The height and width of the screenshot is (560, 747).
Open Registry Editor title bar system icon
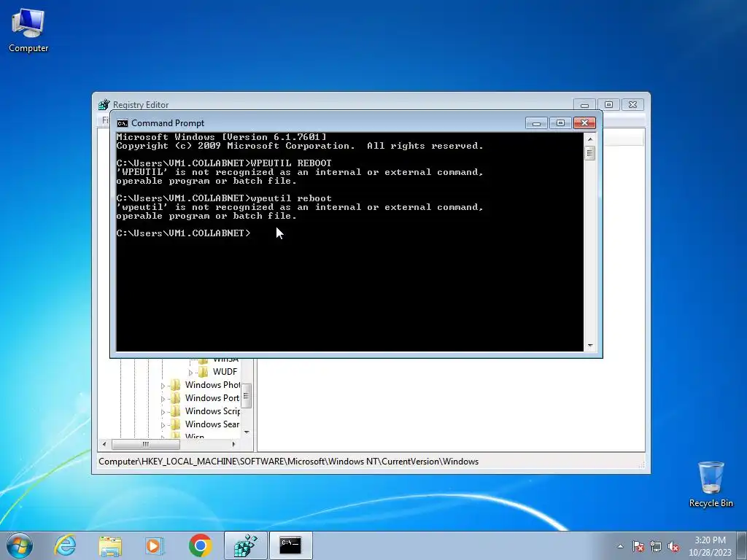coord(104,105)
